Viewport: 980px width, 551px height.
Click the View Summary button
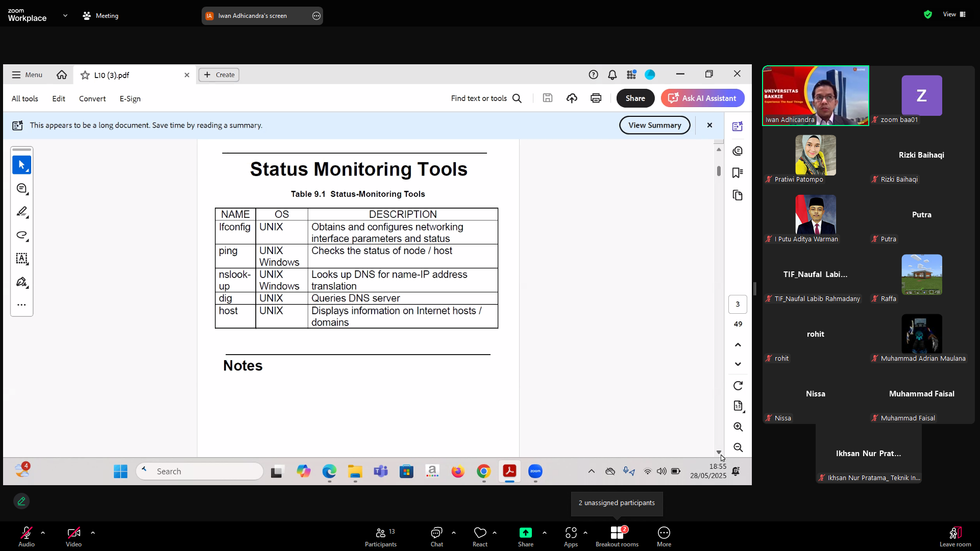coord(655,126)
